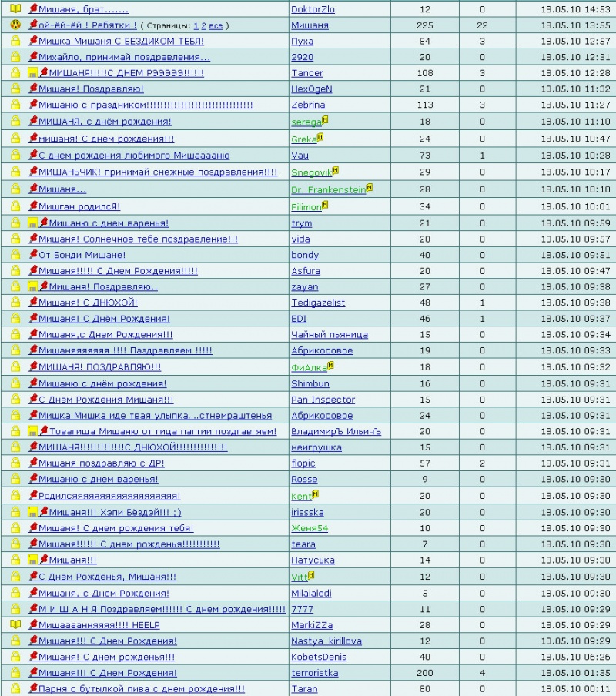The image size is (616, 696).
Task: Go to page 2 of 'ой-ёй-ёй' thread
Action: point(204,25)
